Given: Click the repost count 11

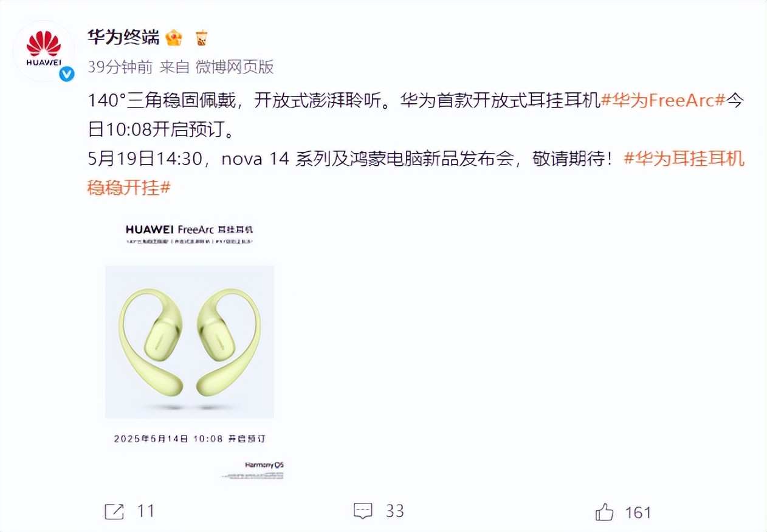Looking at the screenshot, I should pos(146,511).
